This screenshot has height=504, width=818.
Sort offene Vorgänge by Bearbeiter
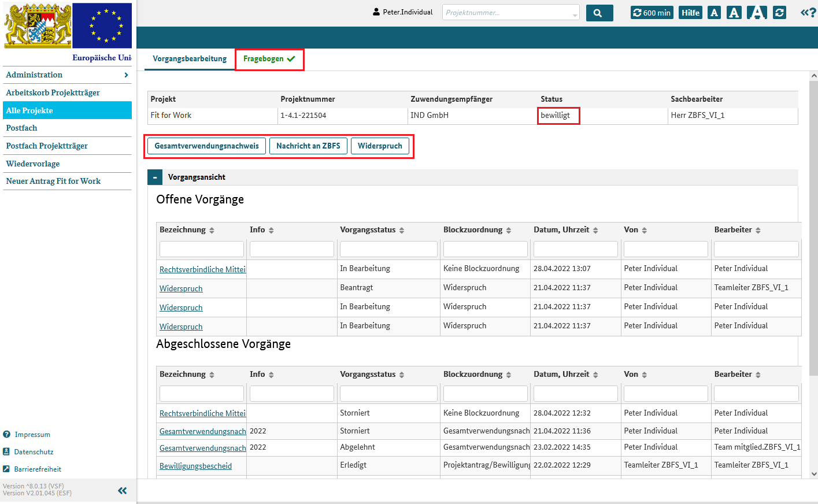coord(758,230)
